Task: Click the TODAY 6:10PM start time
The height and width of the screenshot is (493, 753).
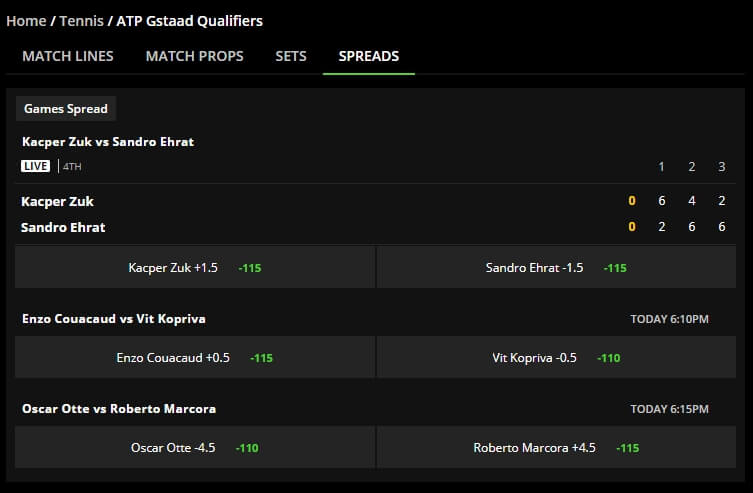Action: point(669,319)
